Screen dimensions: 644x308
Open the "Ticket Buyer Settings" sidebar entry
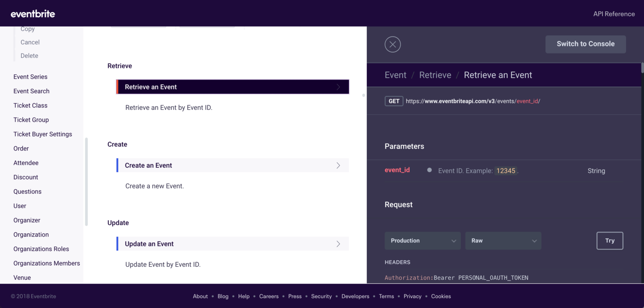(42, 134)
